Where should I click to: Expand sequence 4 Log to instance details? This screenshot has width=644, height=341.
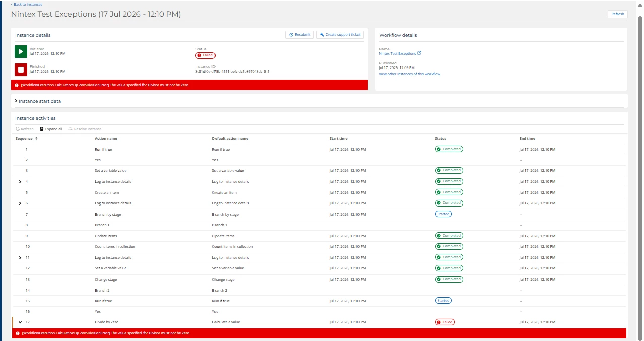coord(20,182)
